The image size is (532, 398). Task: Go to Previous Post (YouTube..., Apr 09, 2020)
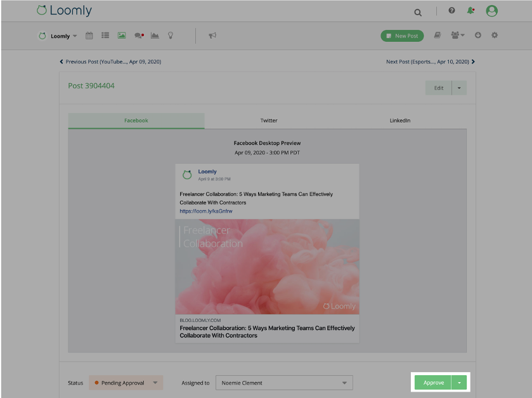click(x=110, y=62)
